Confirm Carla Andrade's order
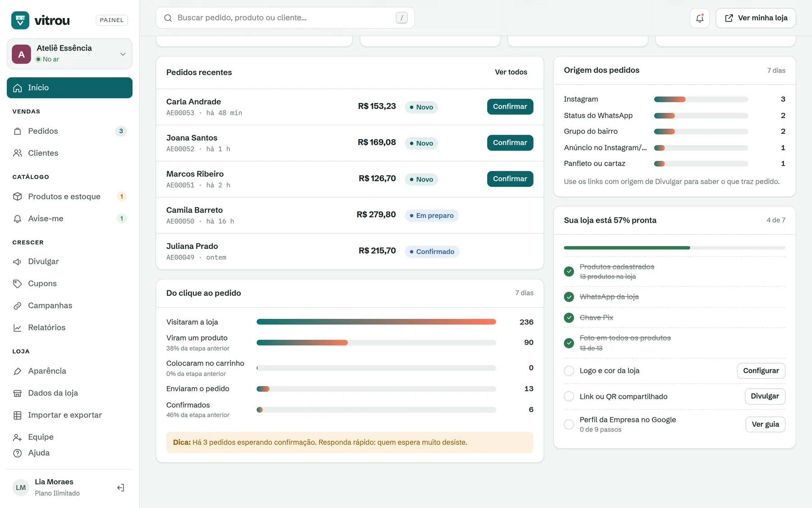Image resolution: width=812 pixels, height=508 pixels. tap(510, 107)
